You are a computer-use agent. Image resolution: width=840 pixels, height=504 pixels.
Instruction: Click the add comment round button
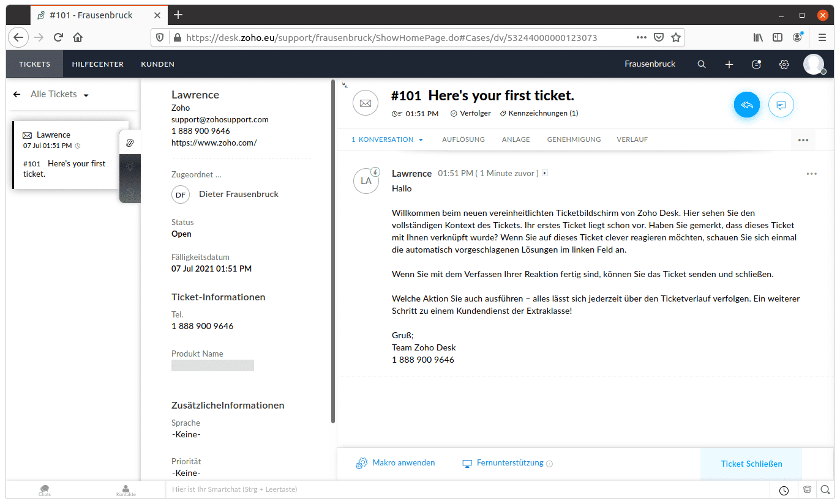pyautogui.click(x=781, y=105)
